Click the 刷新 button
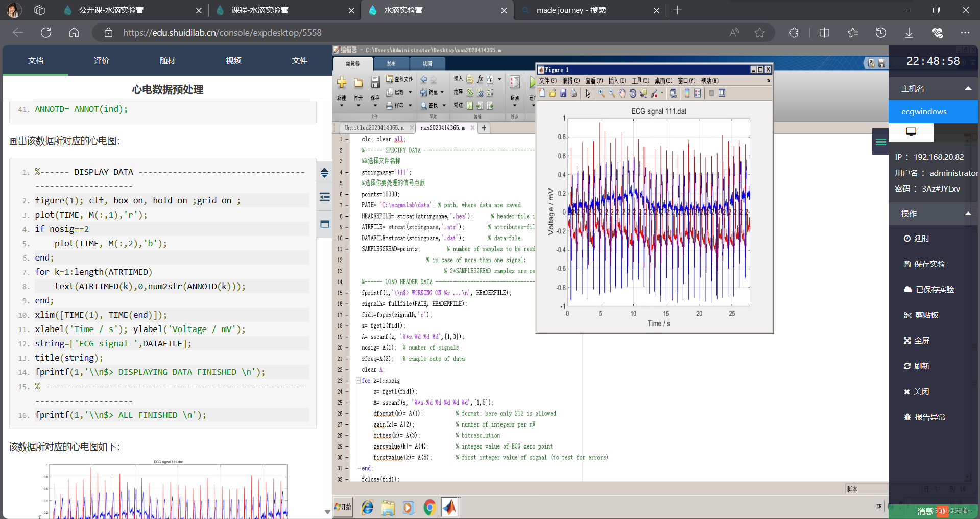Viewport: 980px width, 519px height. [x=917, y=366]
